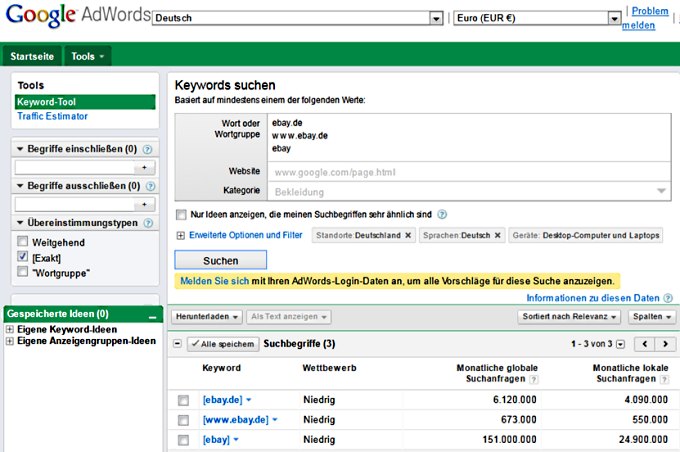Switch to the Startseite tab

(32, 56)
